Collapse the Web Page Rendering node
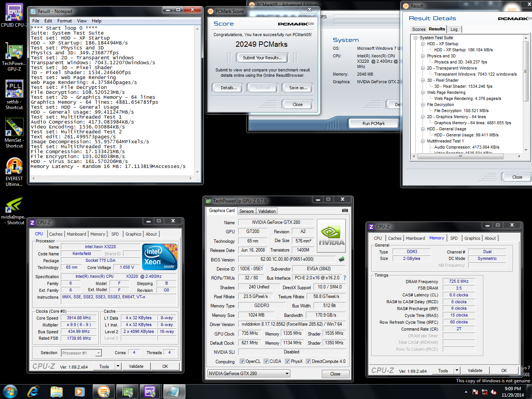The height and width of the screenshot is (399, 532). click(423, 92)
